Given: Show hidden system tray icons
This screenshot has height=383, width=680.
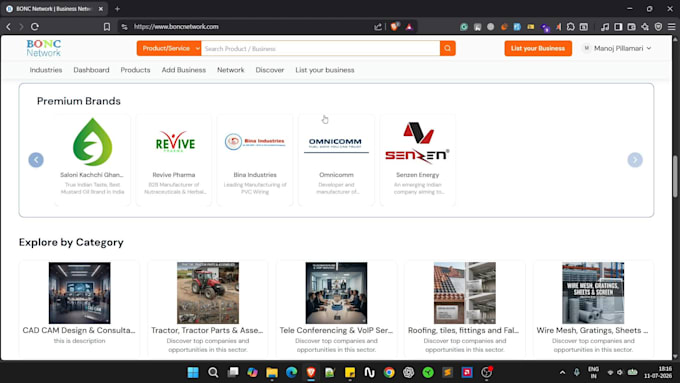Looking at the screenshot, I should coord(562,372).
